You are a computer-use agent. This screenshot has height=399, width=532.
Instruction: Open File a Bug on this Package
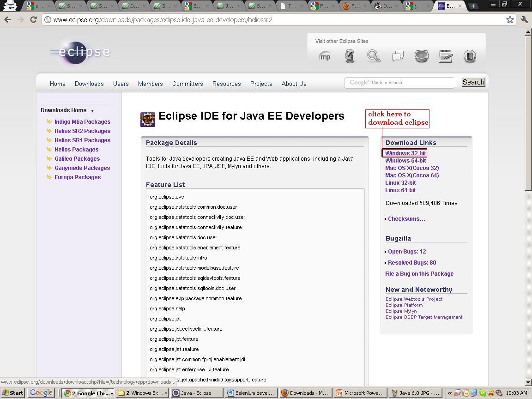[419, 274]
